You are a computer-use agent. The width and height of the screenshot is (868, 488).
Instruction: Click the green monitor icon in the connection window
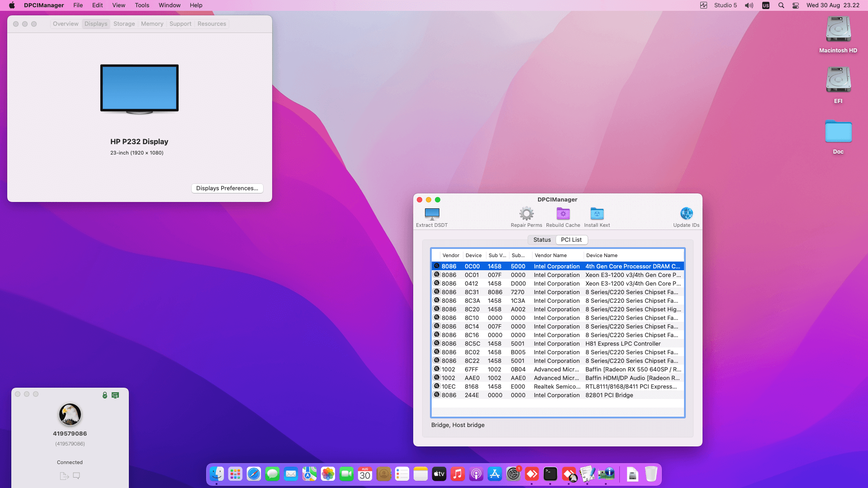tap(115, 395)
